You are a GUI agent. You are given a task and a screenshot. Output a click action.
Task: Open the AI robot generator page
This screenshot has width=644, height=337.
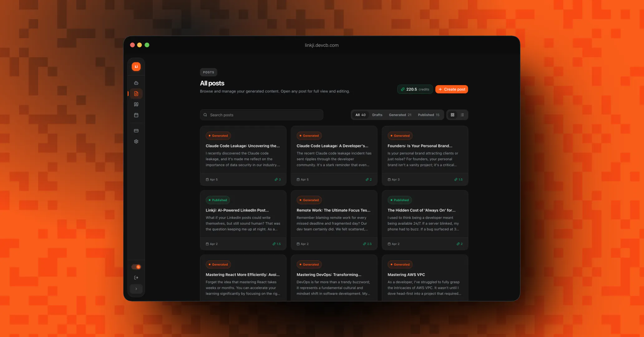click(x=136, y=83)
